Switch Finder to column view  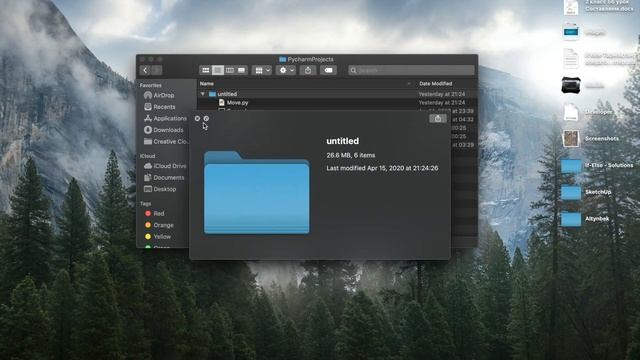point(230,71)
